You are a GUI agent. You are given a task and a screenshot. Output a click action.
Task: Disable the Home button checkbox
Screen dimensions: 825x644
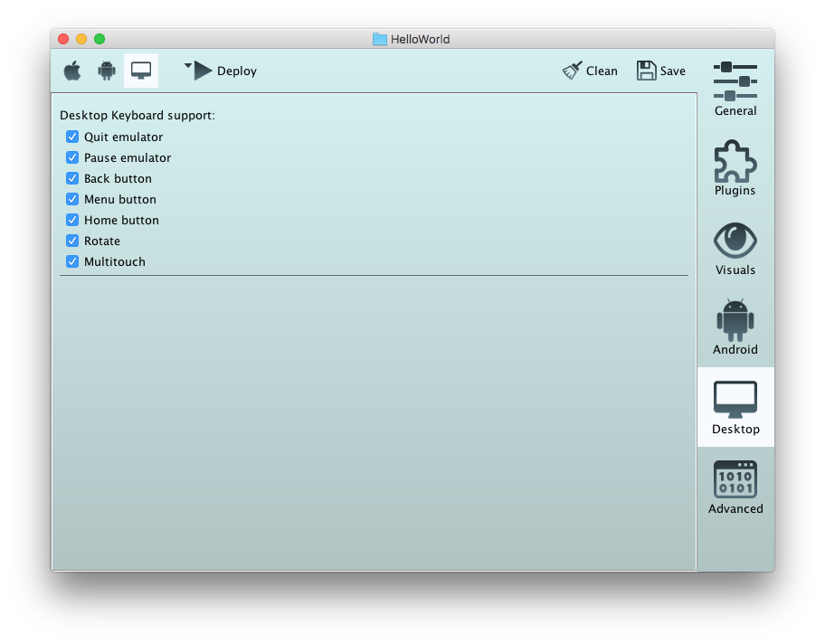click(72, 220)
